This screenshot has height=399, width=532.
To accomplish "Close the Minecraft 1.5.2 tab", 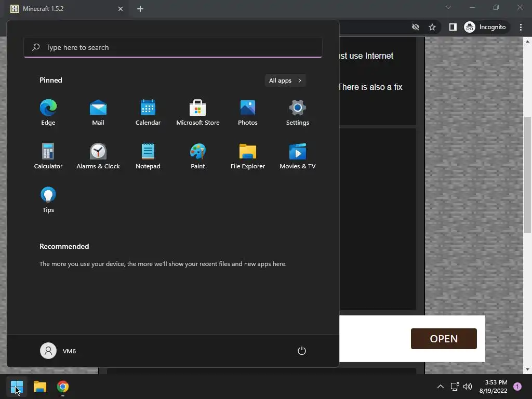I will (121, 9).
